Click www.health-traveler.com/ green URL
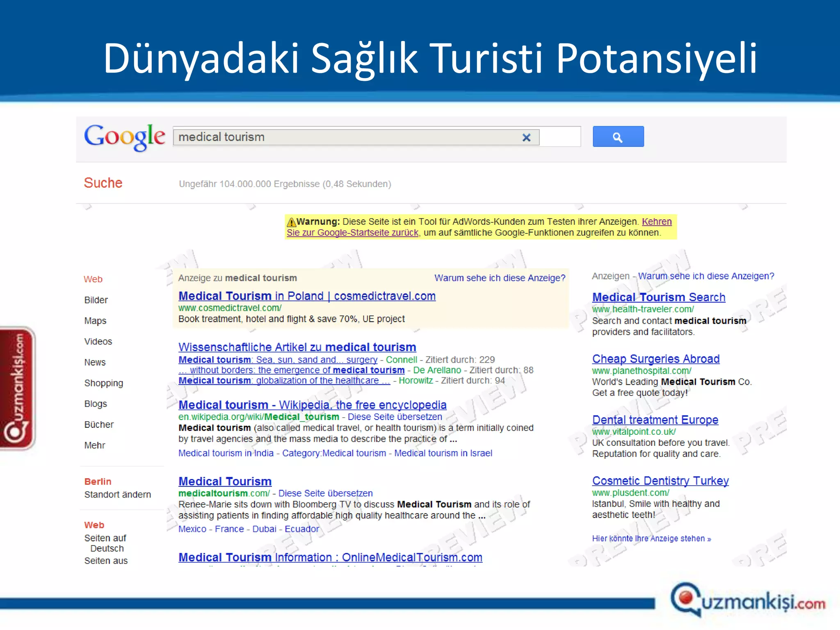The image size is (840, 630). click(x=643, y=309)
